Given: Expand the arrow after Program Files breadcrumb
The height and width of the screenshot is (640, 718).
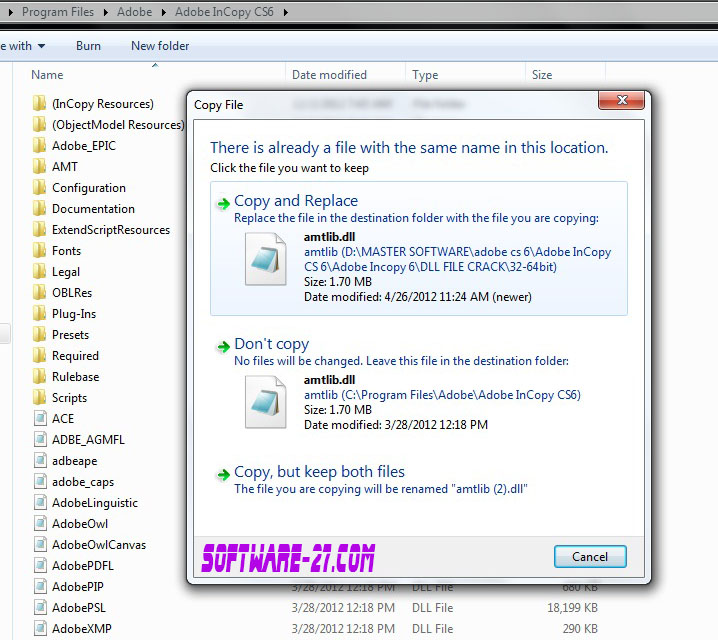Looking at the screenshot, I should point(106,12).
